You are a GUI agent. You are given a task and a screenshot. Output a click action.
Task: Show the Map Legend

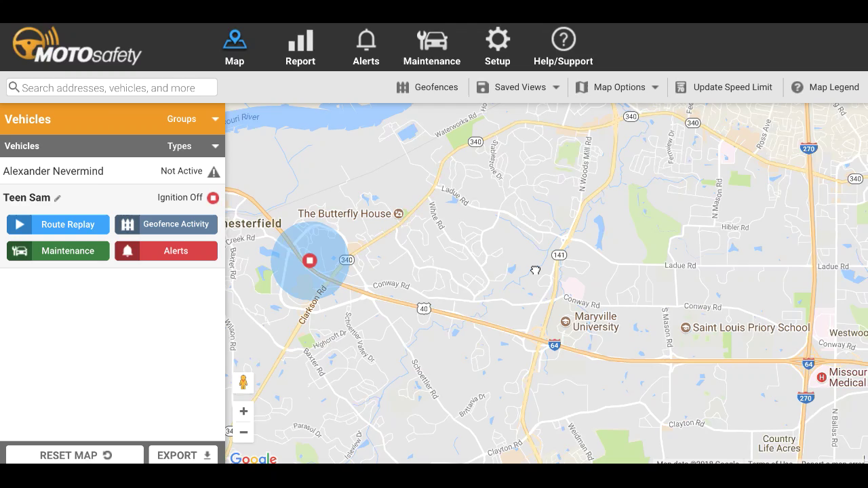(x=825, y=87)
